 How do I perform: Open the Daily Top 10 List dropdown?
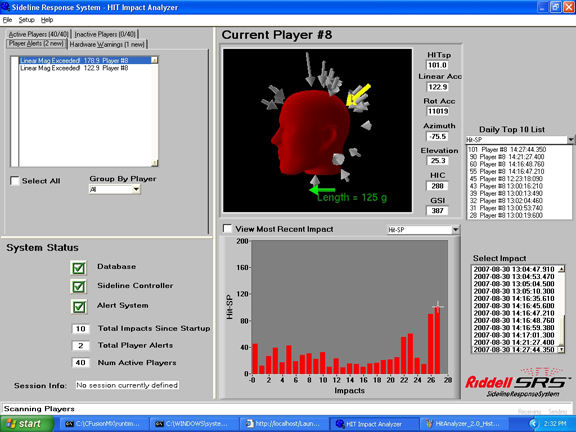click(570, 140)
